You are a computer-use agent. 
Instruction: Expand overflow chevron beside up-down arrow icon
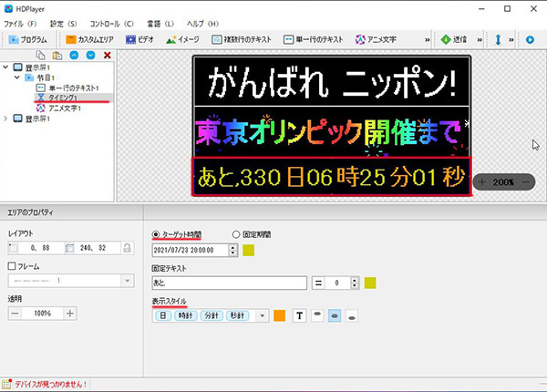tap(511, 40)
